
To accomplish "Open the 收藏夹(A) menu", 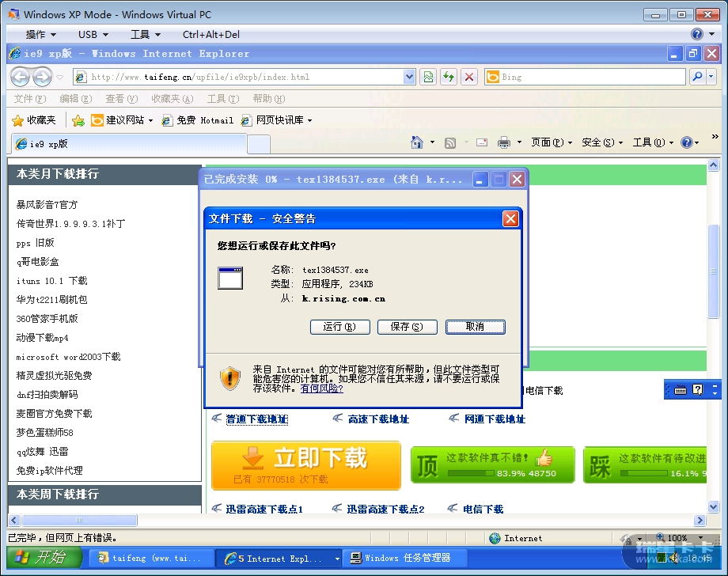I will [x=173, y=99].
